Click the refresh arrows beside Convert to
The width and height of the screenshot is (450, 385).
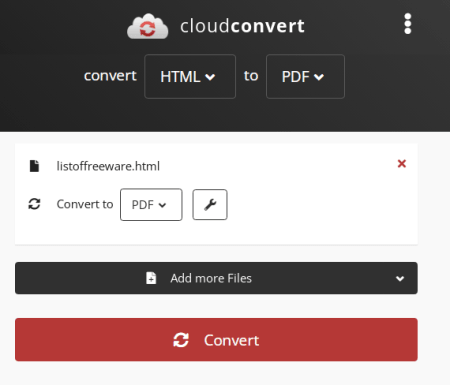click(34, 204)
